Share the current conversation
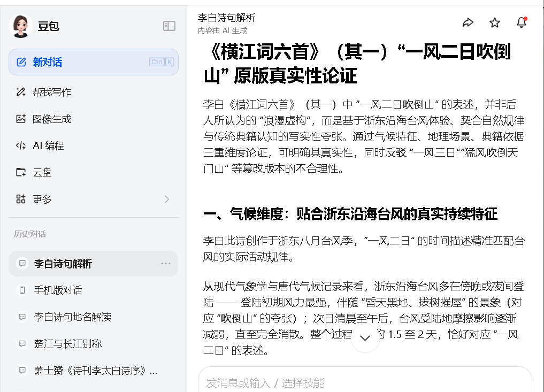 (469, 22)
